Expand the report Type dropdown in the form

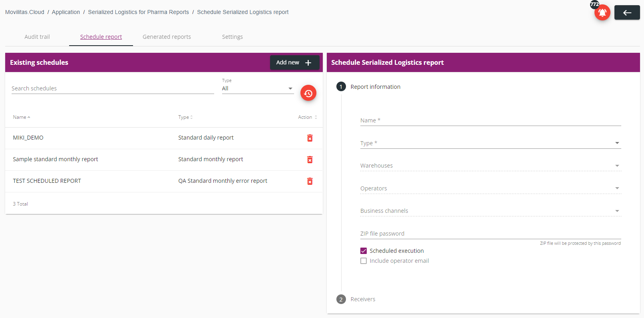491,143
